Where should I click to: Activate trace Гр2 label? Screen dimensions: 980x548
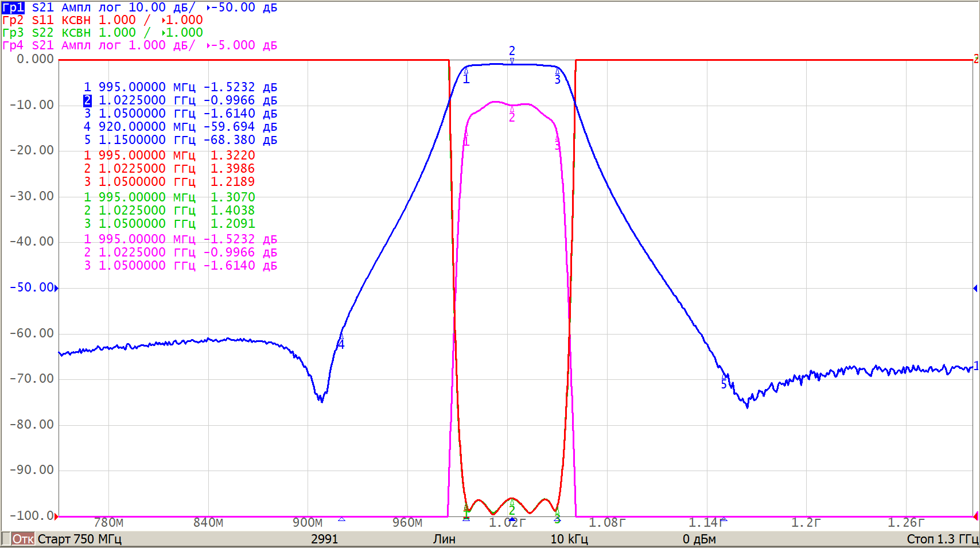click(x=13, y=20)
